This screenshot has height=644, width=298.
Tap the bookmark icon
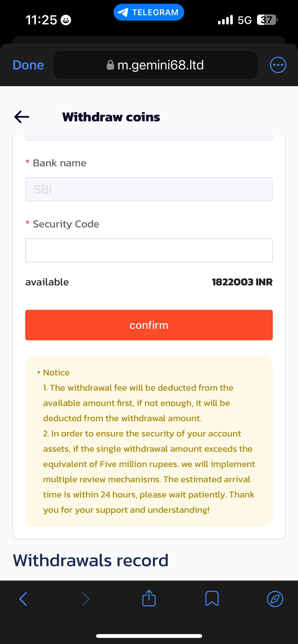(x=212, y=598)
